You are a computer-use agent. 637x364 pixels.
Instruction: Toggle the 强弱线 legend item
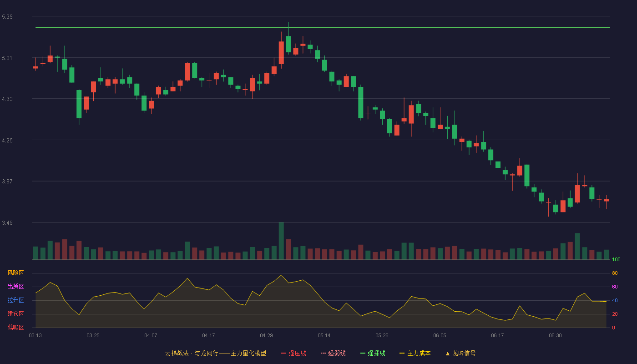click(x=333, y=353)
